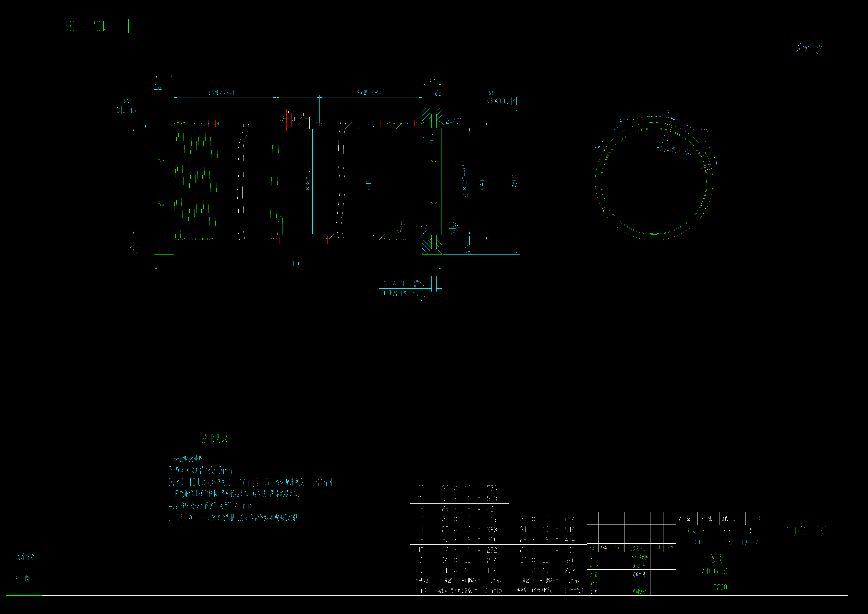Select the datum circle labeled 'A'
Screen dimensions: 868x614
[x=134, y=250]
